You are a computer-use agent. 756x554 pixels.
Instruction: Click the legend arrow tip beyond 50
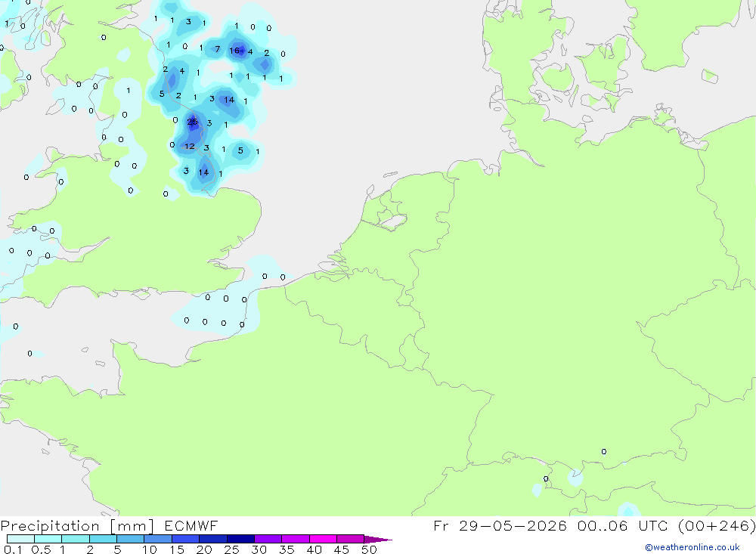point(379,539)
